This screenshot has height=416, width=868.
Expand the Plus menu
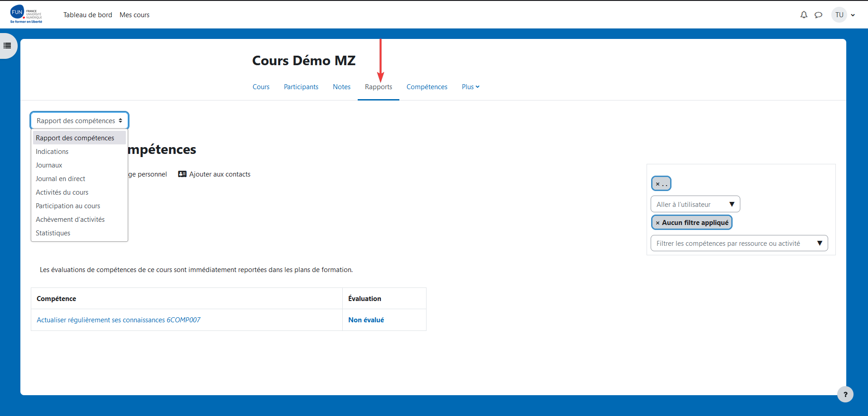pos(470,87)
